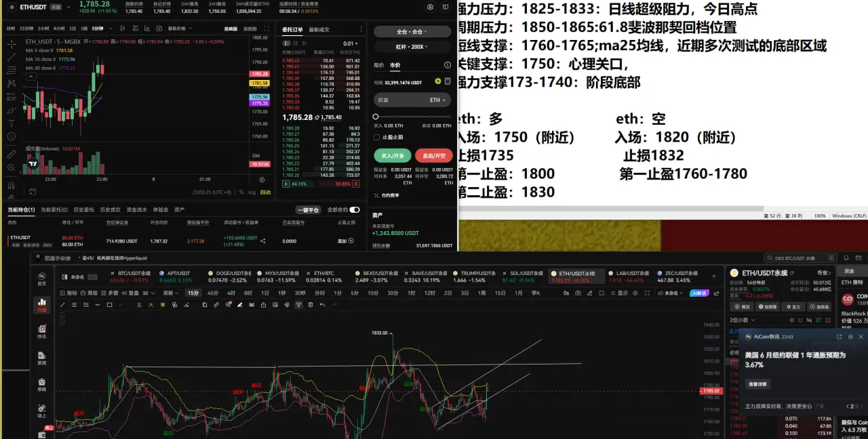This screenshot has width=868, height=439.
Task: Toggle percent scale on MGBX chart
Action: (241, 192)
